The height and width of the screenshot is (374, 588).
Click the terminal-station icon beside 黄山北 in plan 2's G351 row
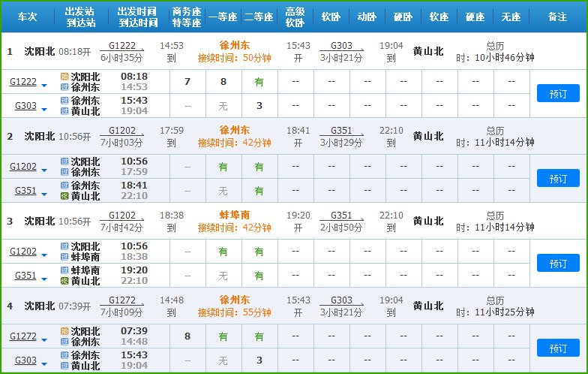[64, 196]
